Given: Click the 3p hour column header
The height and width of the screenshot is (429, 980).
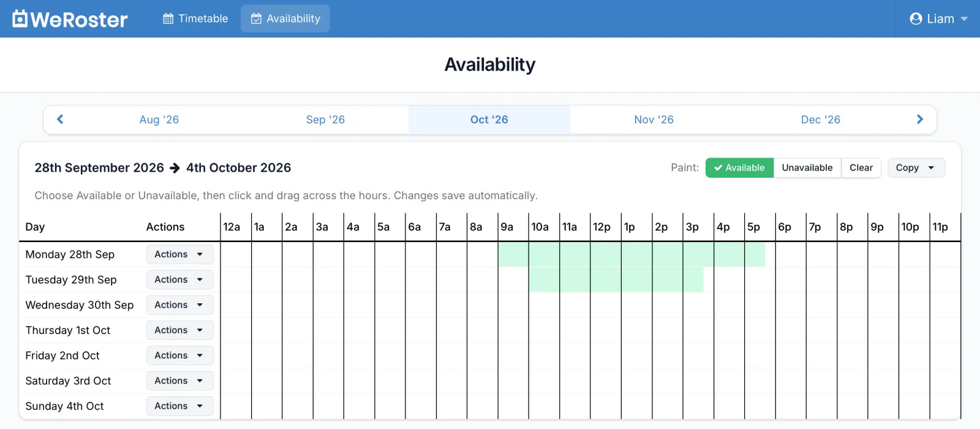Looking at the screenshot, I should pyautogui.click(x=698, y=227).
